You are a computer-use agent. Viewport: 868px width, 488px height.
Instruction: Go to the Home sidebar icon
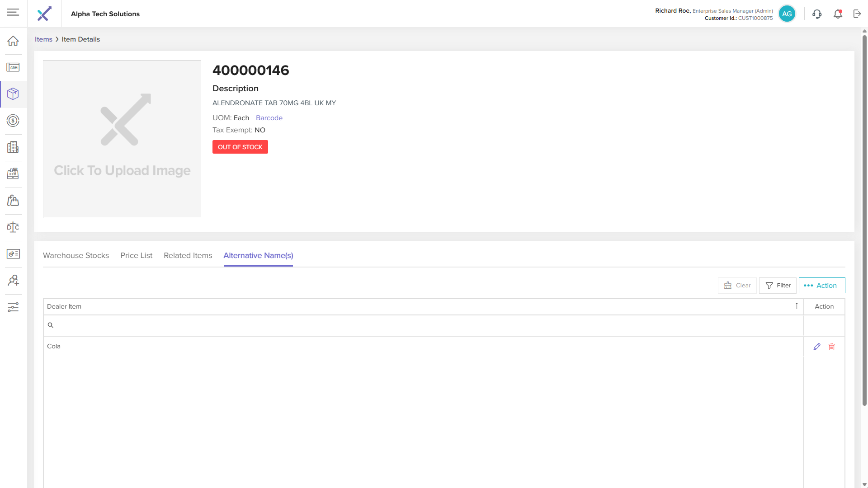13,41
